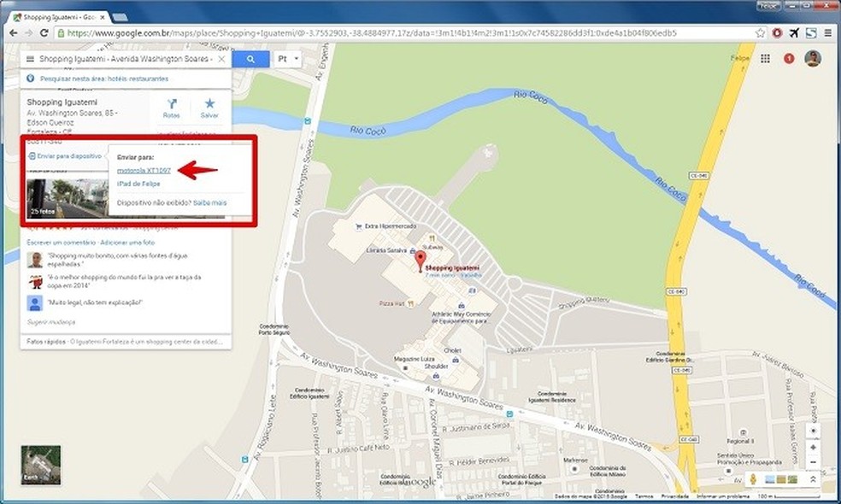This screenshot has height=504, width=841.
Task: Click the Regional II map marker
Action: pyautogui.click(x=743, y=432)
